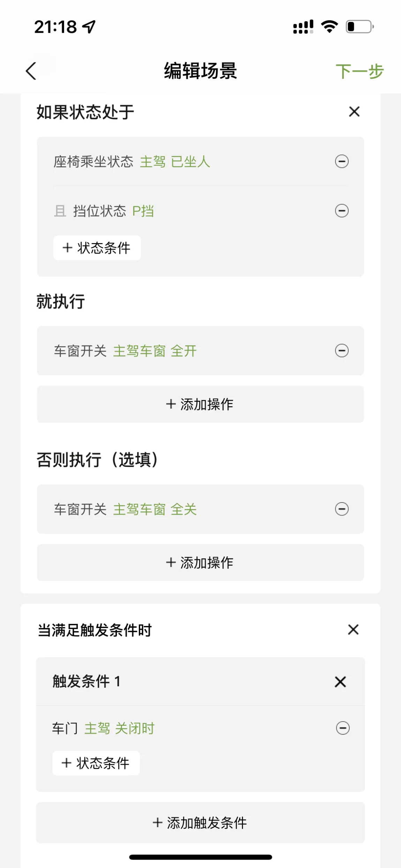Edit the 挡位状态 P挡 value

click(x=143, y=211)
